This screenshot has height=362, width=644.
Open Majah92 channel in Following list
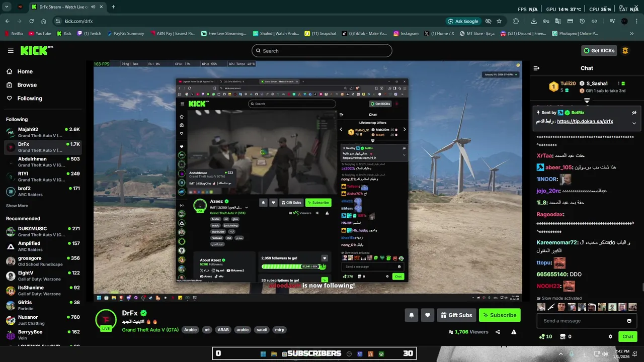pyautogui.click(x=42, y=132)
